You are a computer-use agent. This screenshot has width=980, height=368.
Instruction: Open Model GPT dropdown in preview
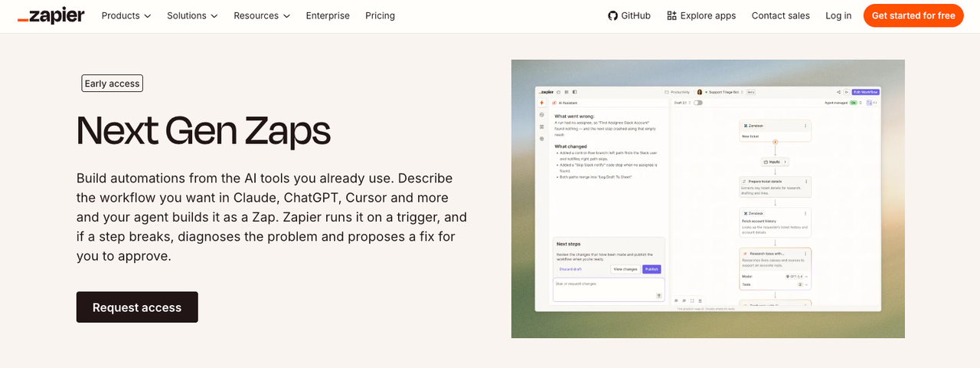coord(796,276)
